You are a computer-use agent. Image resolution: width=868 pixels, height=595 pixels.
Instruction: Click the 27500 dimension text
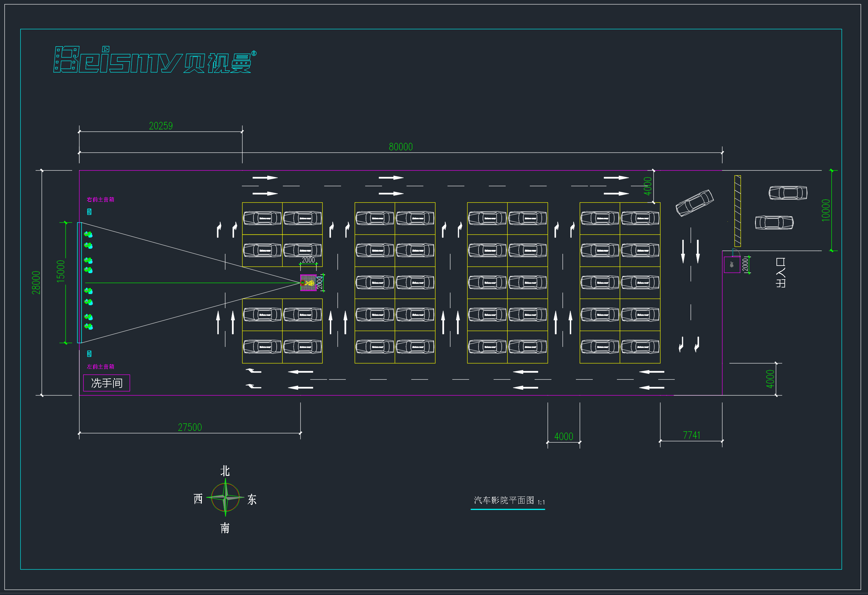pyautogui.click(x=190, y=427)
